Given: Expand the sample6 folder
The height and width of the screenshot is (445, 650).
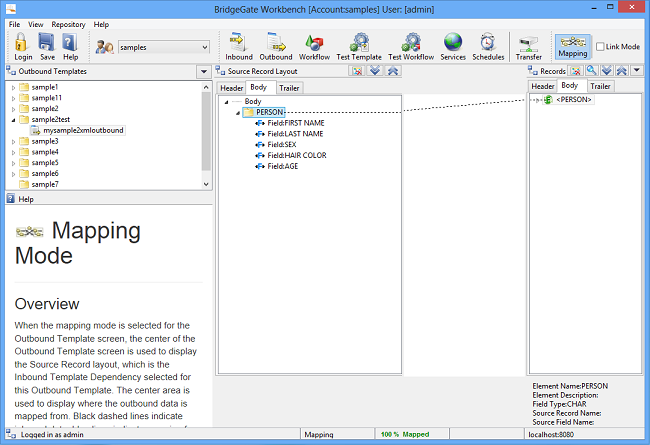Looking at the screenshot, I should click(13, 174).
